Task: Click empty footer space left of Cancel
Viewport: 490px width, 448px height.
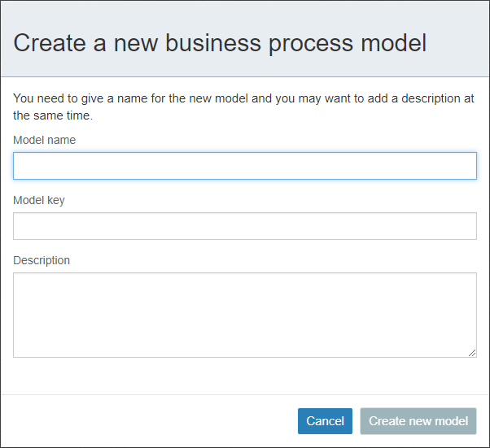Action: pos(147,421)
